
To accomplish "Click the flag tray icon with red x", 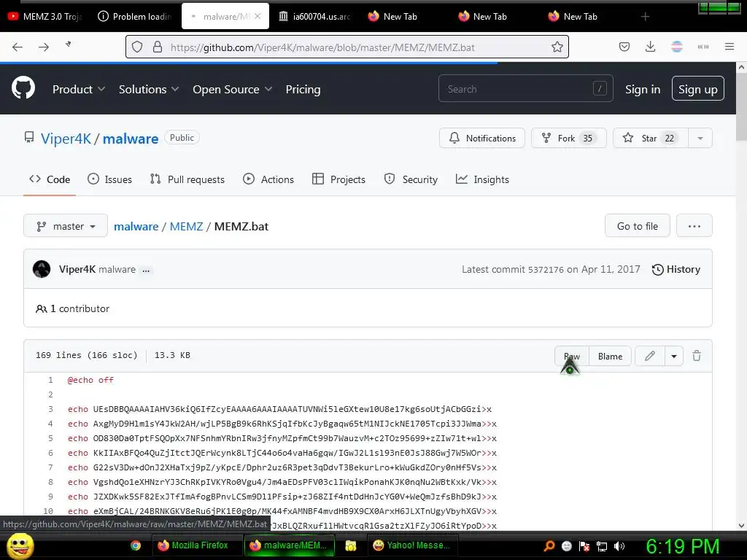I will (584, 546).
